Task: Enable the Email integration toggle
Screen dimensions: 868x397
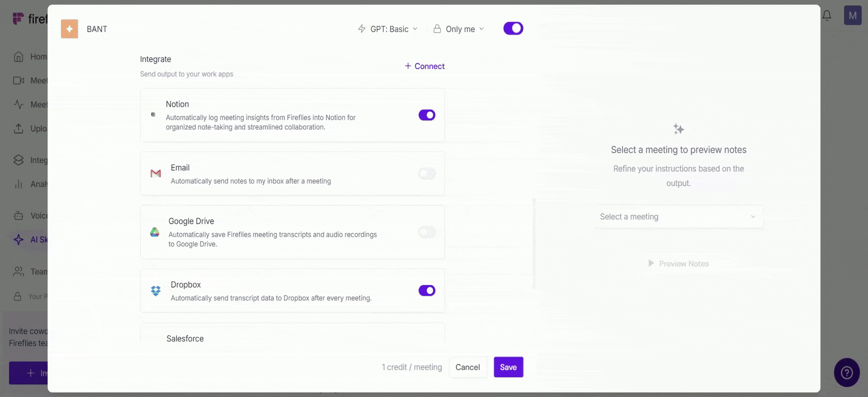Action: 427,174
